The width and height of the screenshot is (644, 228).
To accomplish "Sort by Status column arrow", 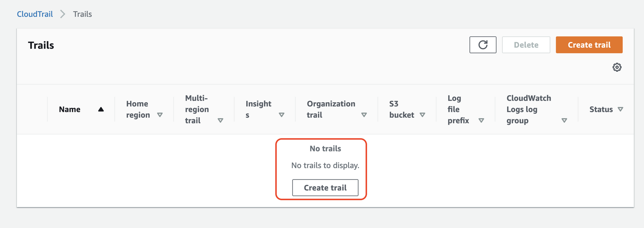I will pyautogui.click(x=620, y=109).
